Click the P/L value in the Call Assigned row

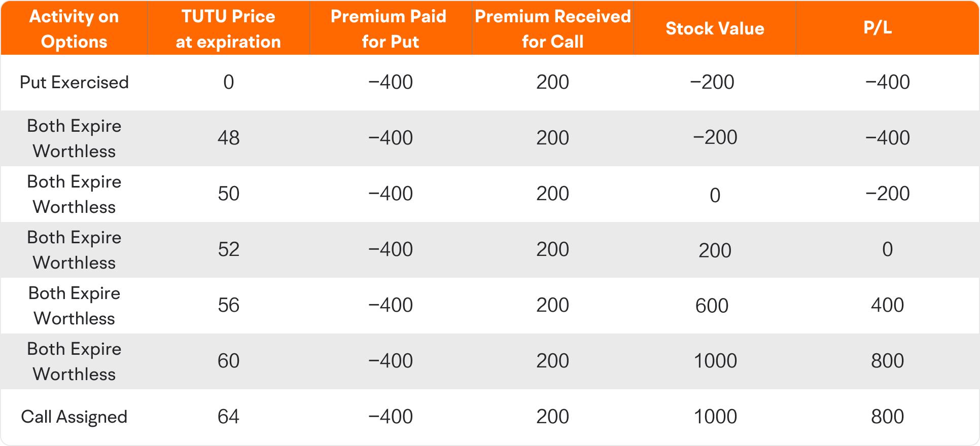coord(887,417)
